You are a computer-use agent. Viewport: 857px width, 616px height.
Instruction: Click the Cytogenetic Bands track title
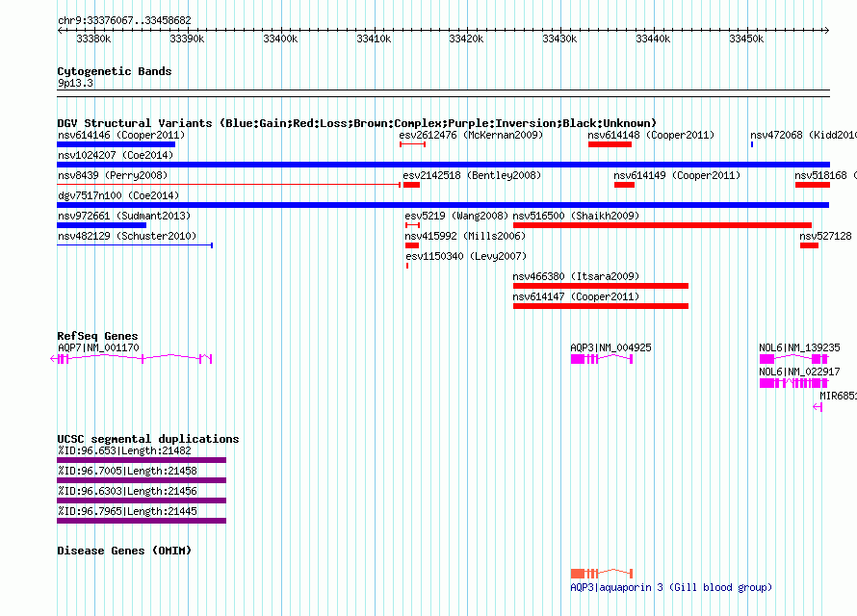coord(115,71)
